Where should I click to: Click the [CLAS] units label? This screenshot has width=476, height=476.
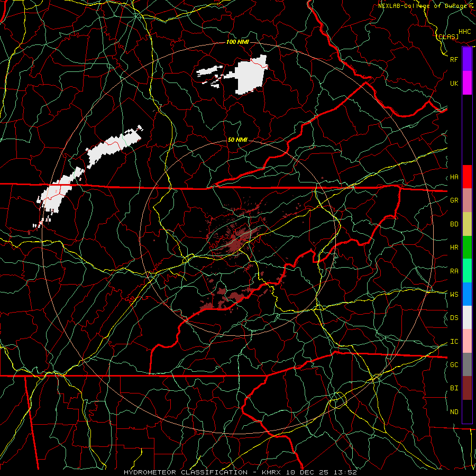click(447, 36)
